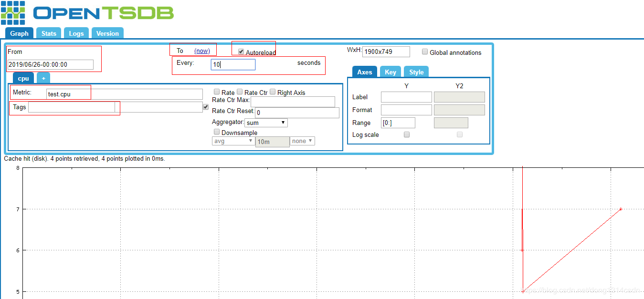
Task: Toggle the Y axis Log scale checkbox
Action: point(407,134)
